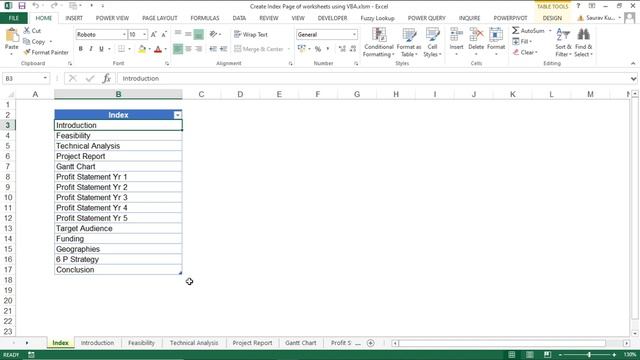
Task: Add a new sheet with plus button
Action: [371, 343]
